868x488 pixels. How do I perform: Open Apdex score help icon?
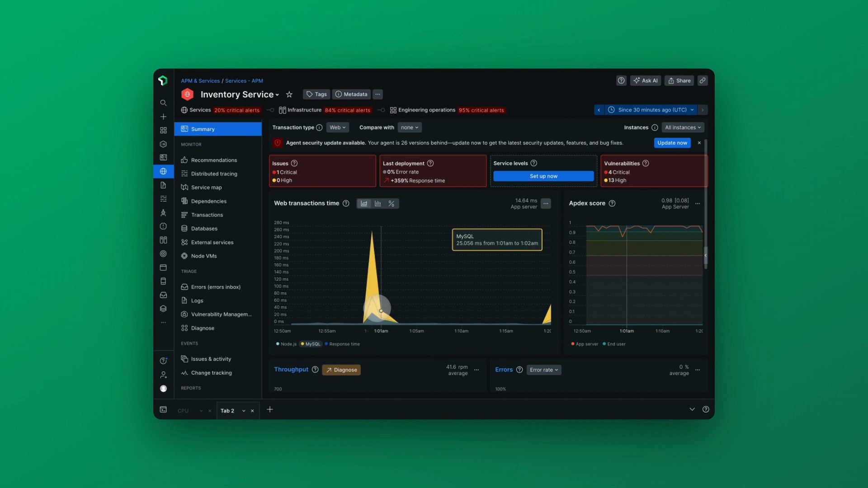pyautogui.click(x=612, y=203)
